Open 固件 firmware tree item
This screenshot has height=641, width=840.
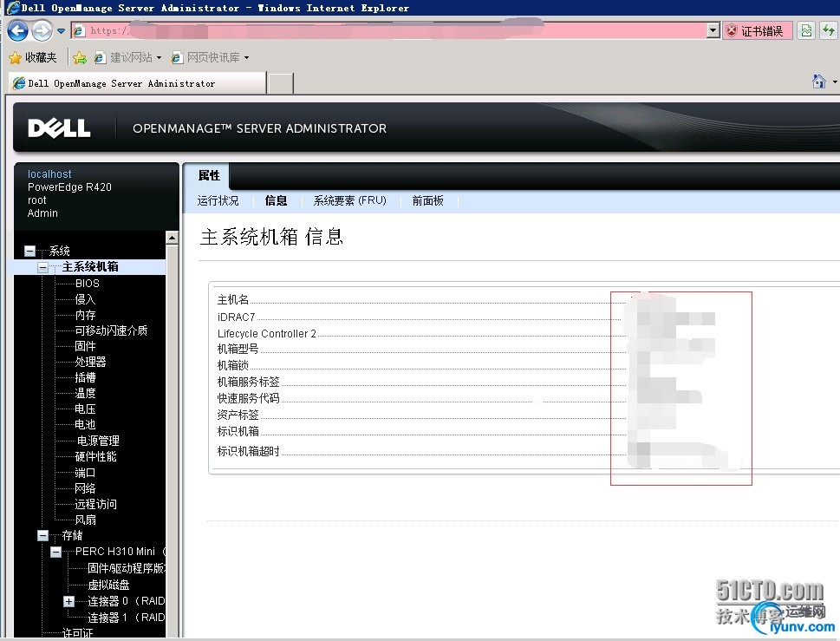point(85,346)
